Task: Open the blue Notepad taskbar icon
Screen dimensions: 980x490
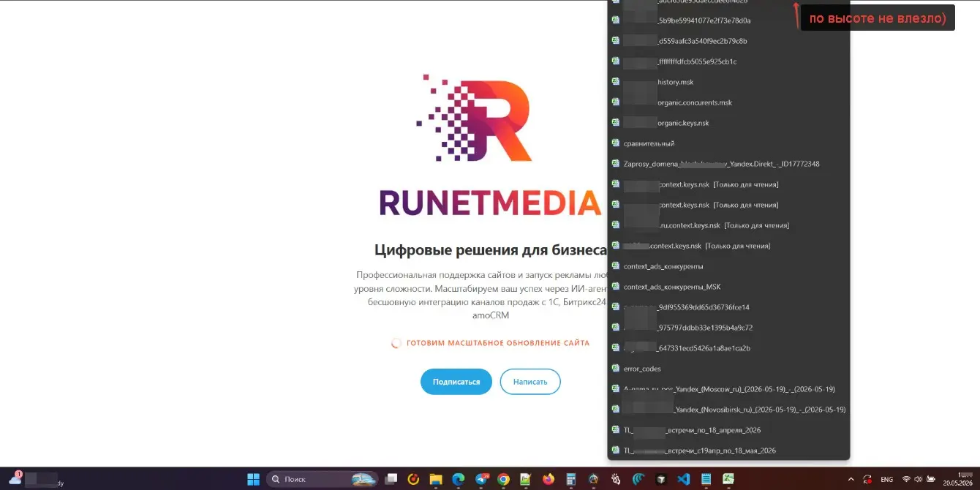Action: [706, 480]
